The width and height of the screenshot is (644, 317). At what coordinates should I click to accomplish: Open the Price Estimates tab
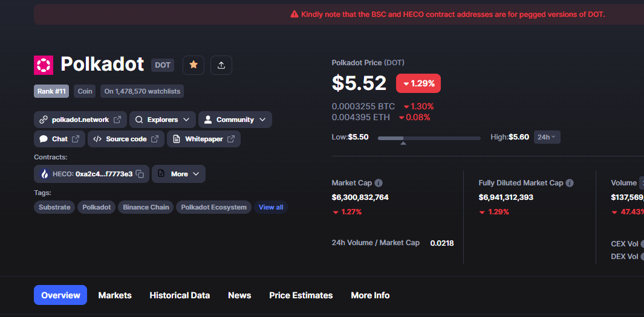[x=301, y=295]
